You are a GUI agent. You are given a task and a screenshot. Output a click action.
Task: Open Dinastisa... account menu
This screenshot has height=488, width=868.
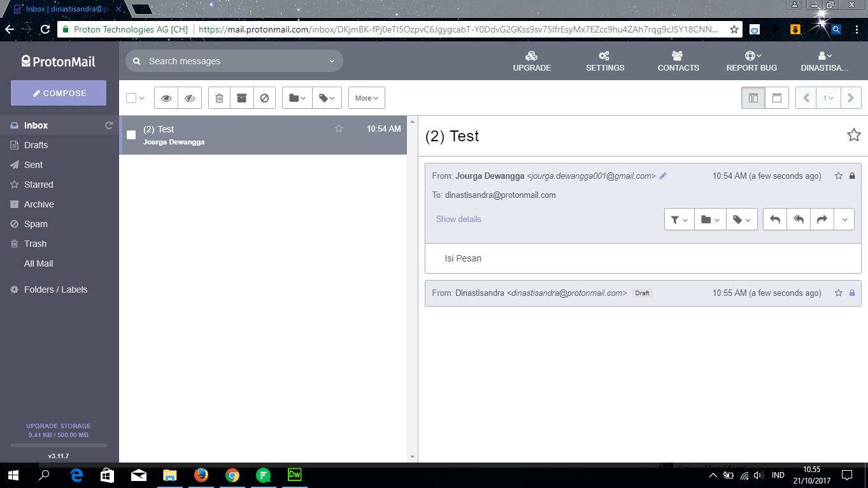825,61
